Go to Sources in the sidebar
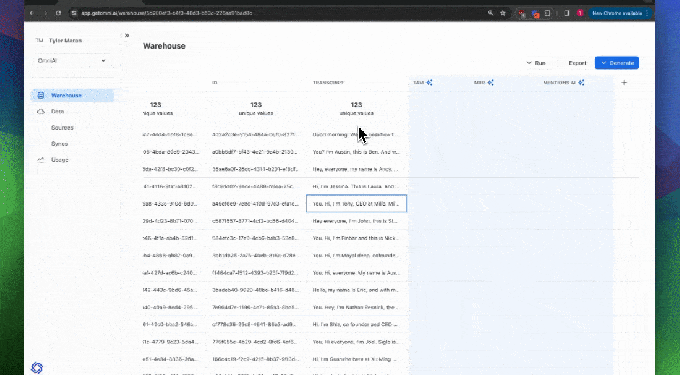This screenshot has width=680, height=375. pos(62,127)
